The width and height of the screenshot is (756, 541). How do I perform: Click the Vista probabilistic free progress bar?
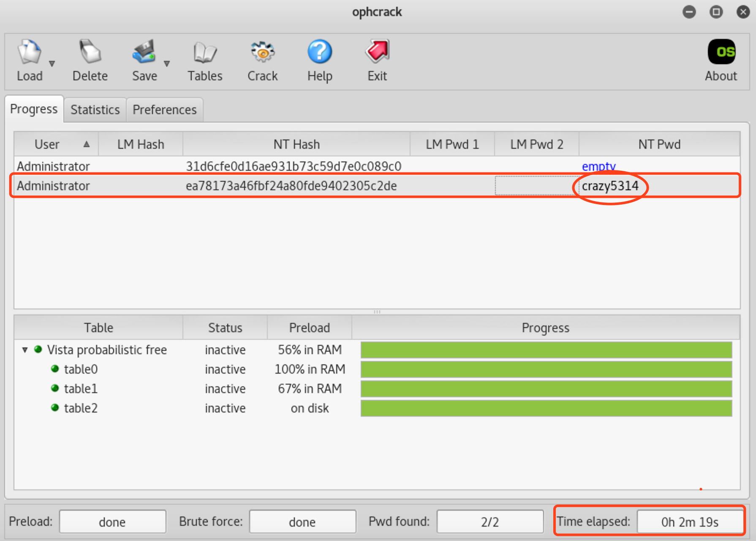pos(546,350)
